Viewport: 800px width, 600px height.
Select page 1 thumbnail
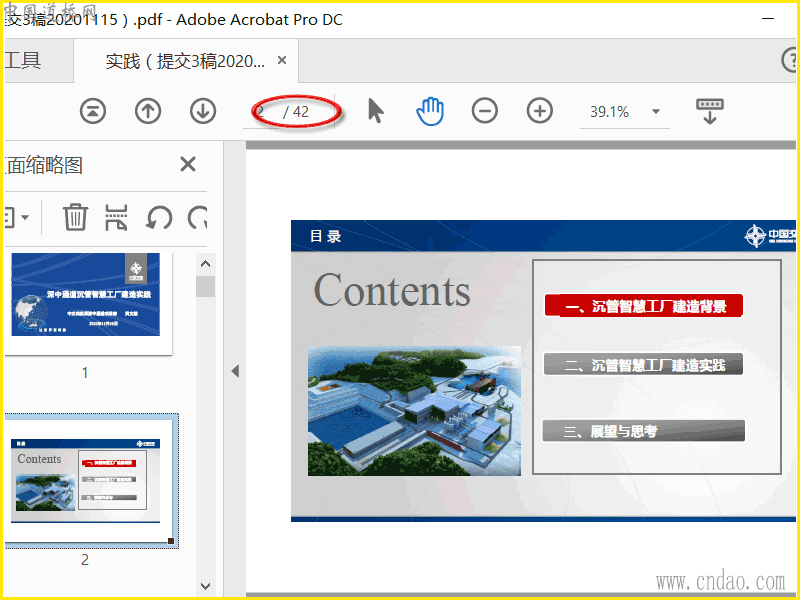click(x=86, y=294)
